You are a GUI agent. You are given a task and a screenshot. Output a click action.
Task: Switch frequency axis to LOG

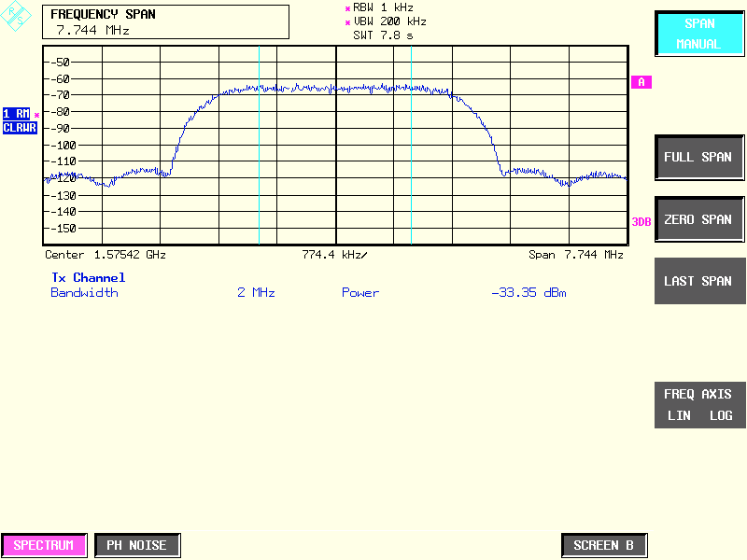click(x=720, y=415)
